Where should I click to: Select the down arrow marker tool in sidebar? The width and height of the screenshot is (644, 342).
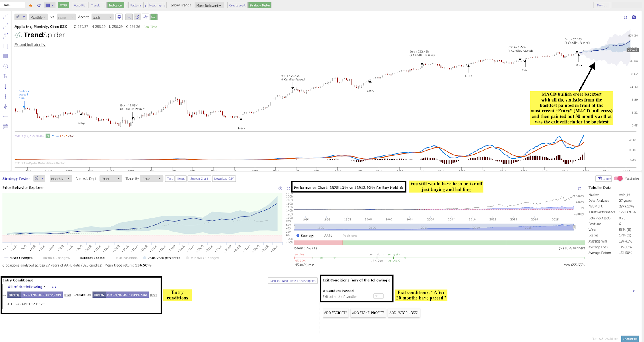(5, 86)
